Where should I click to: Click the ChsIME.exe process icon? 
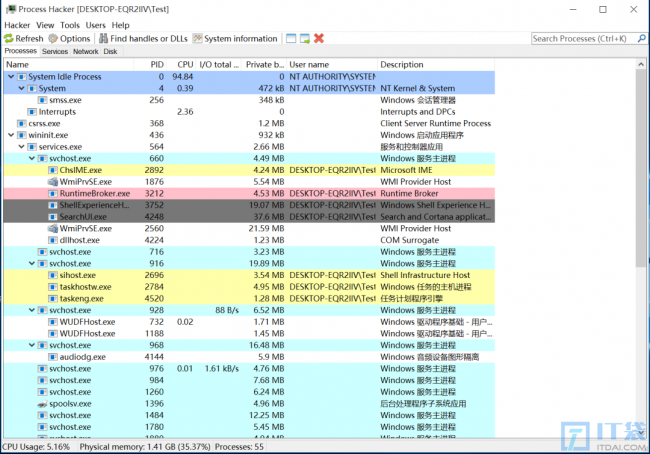tap(53, 170)
